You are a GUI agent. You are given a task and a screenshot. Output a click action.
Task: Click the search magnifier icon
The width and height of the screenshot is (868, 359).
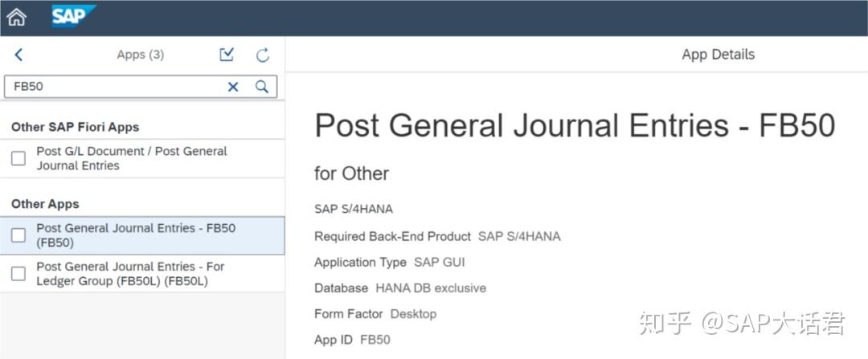click(x=262, y=86)
